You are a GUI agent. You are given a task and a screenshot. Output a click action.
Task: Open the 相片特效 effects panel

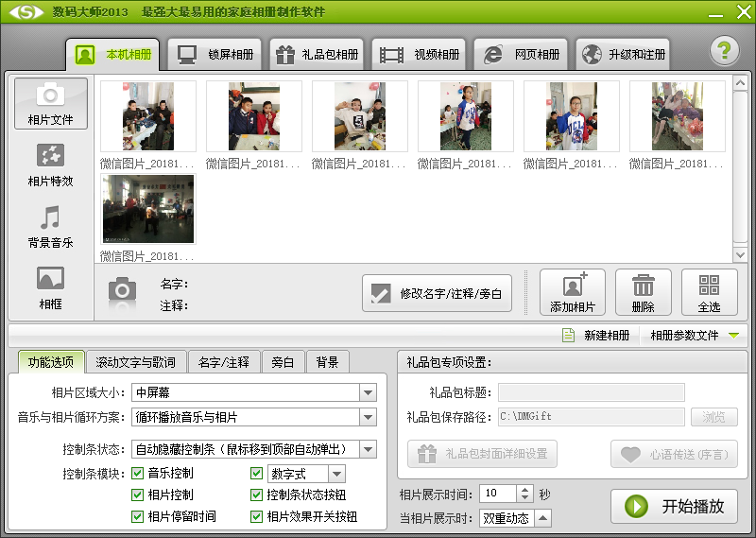tap(51, 165)
